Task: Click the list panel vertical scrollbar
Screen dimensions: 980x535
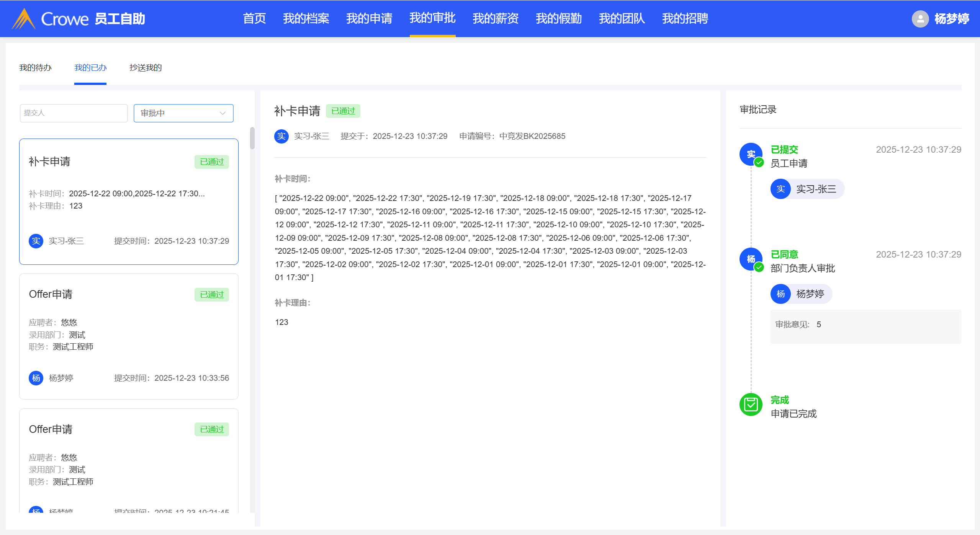Action: [252, 138]
